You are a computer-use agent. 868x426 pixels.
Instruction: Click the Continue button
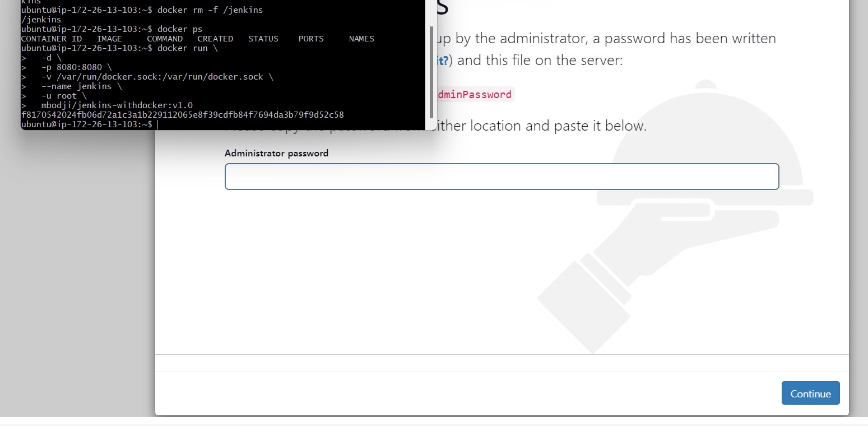[810, 393]
